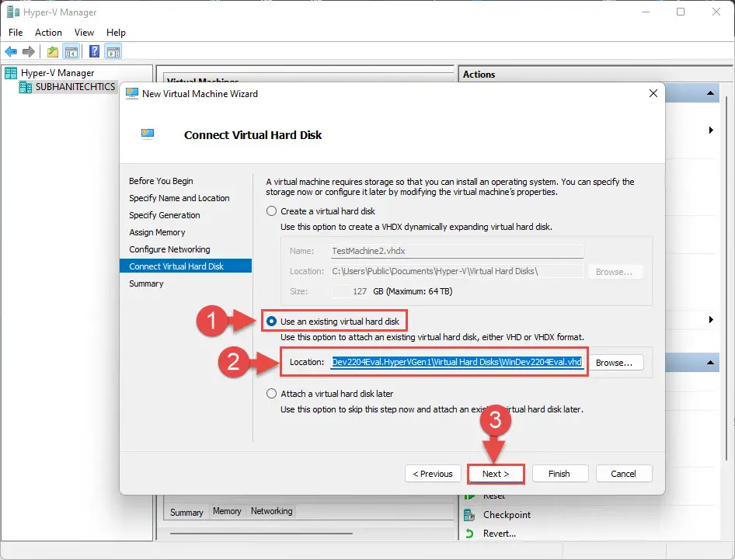Screen dimensions: 735x560
Task: Collapse the lower Actions section arrow
Action: click(x=711, y=363)
